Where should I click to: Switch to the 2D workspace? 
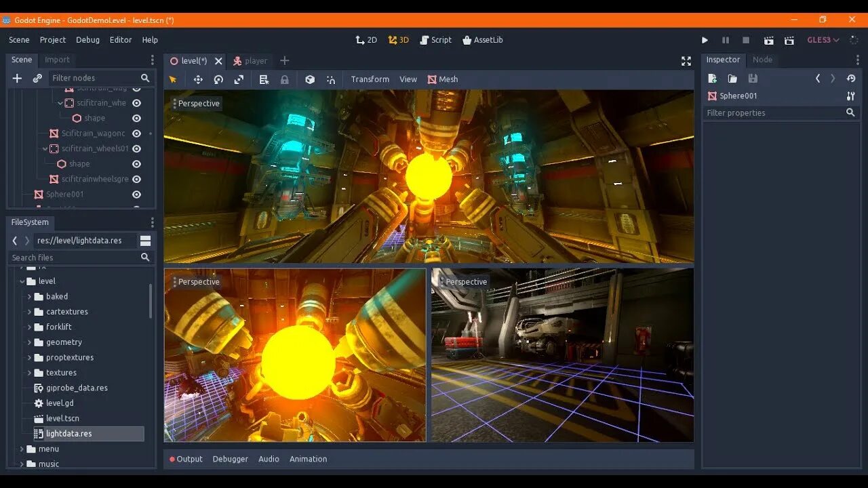click(x=366, y=40)
